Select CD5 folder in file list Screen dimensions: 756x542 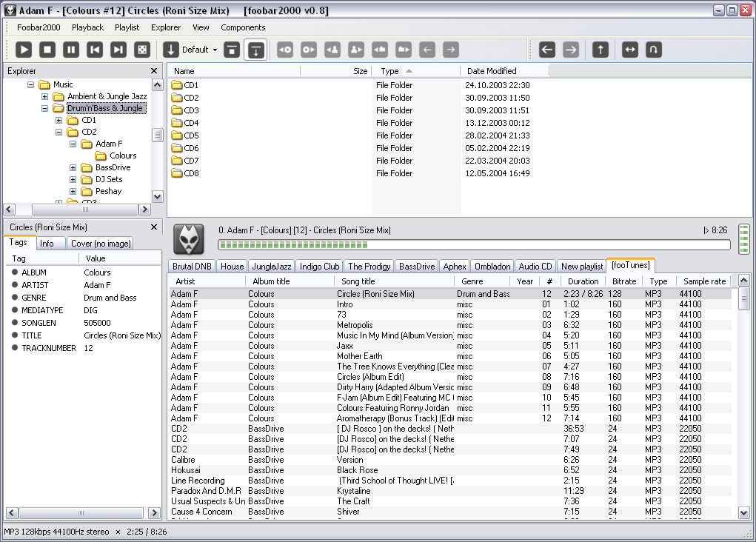184,135
